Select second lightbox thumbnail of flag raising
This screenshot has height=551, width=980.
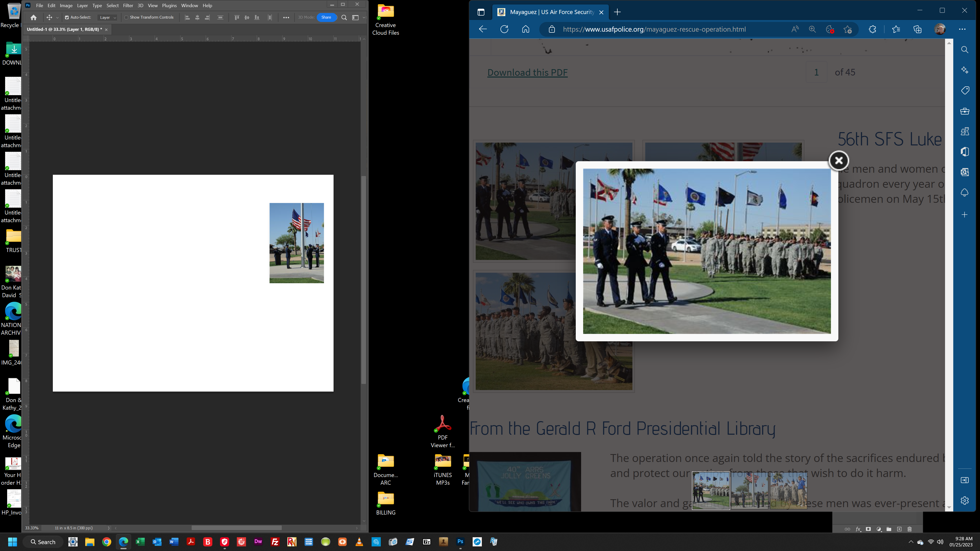coord(750,491)
